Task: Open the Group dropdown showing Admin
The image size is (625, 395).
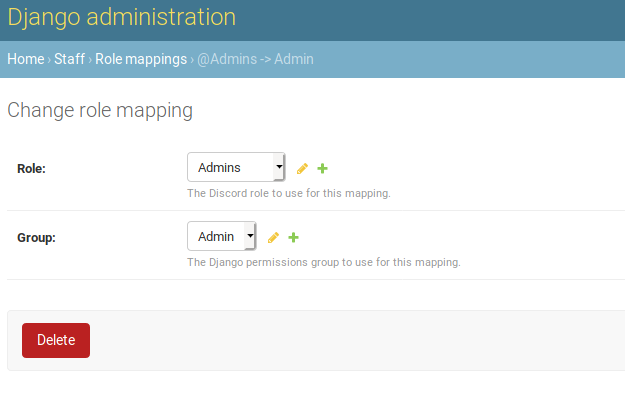Action: coord(222,236)
